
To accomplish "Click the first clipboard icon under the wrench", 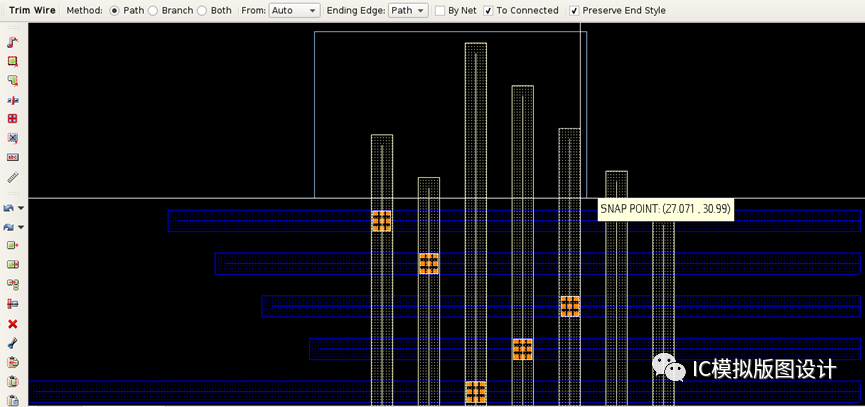I will pyautogui.click(x=13, y=362).
